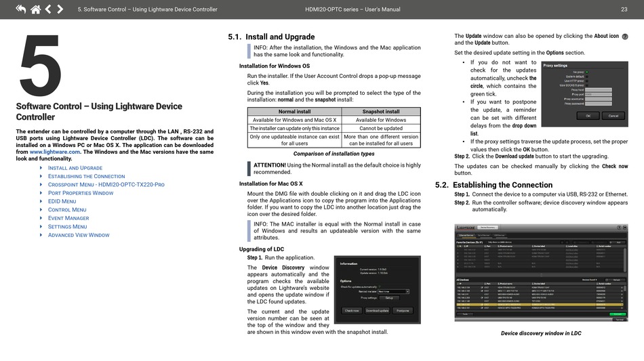The width and height of the screenshot is (644, 361).
Task: Click the Proxy password input field
Action: (x=599, y=104)
